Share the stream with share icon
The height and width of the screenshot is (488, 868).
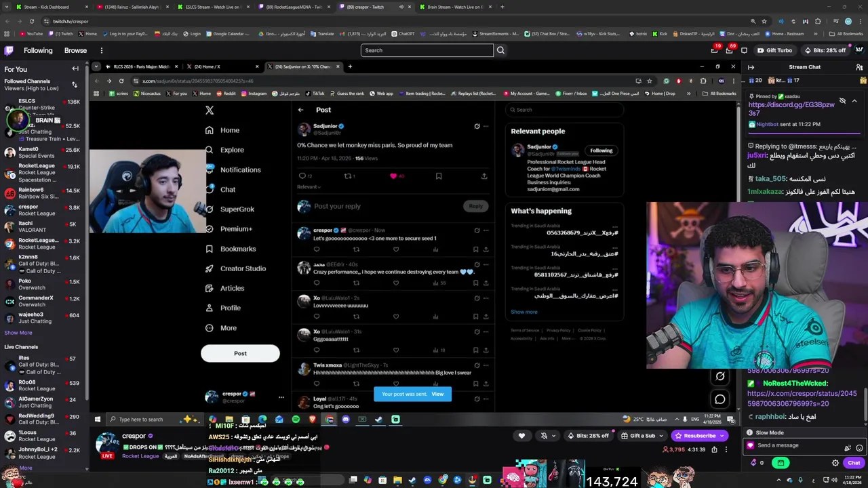coord(714,449)
